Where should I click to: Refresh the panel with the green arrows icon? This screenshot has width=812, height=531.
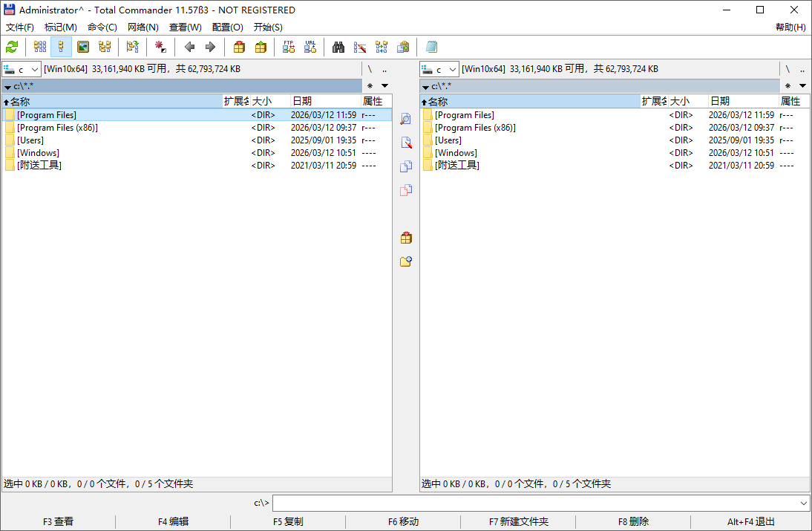pos(11,47)
